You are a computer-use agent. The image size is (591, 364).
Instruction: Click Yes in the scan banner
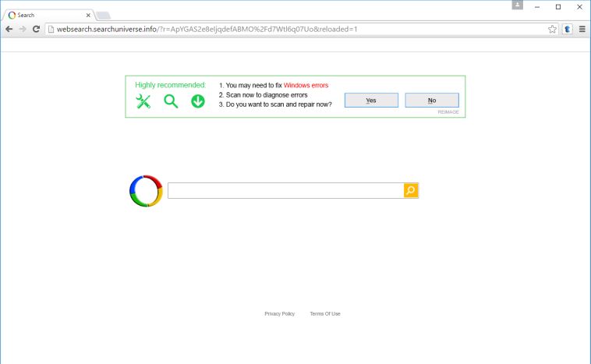(x=371, y=101)
